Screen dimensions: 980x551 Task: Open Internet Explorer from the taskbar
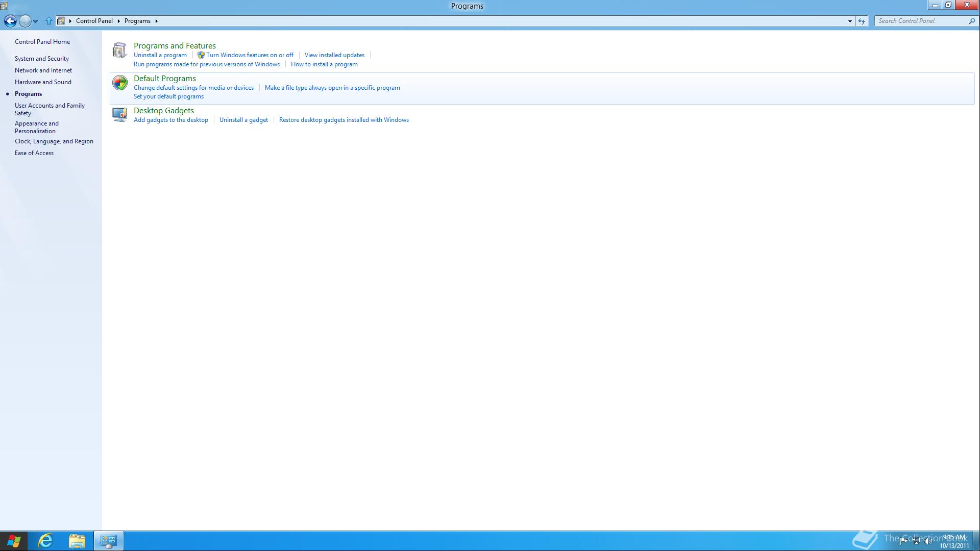pyautogui.click(x=46, y=540)
